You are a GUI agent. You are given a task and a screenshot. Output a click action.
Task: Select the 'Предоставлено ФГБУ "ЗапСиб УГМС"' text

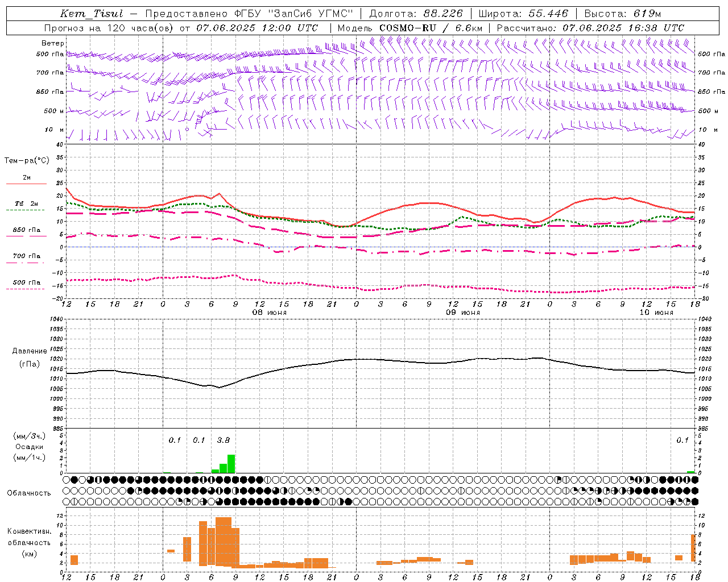(x=249, y=14)
